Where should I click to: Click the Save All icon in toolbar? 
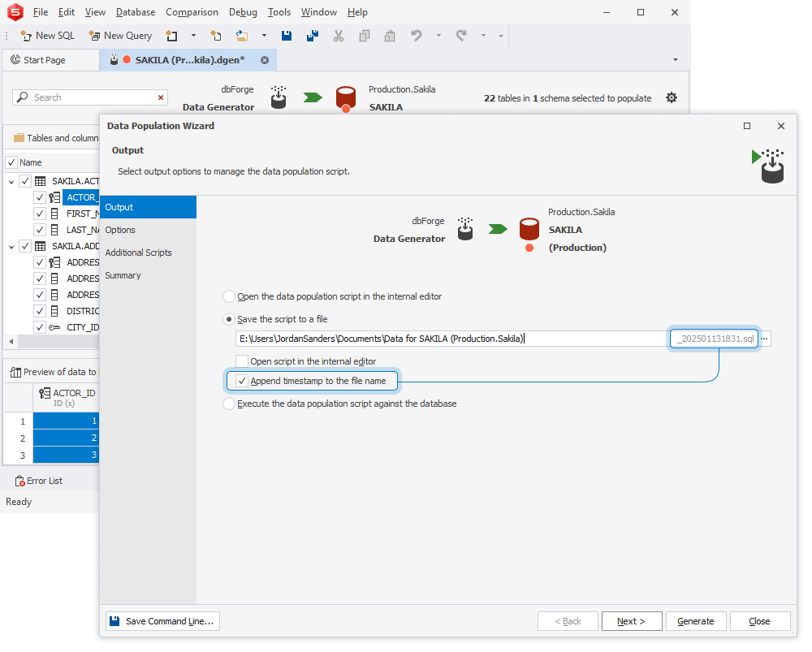(x=313, y=36)
